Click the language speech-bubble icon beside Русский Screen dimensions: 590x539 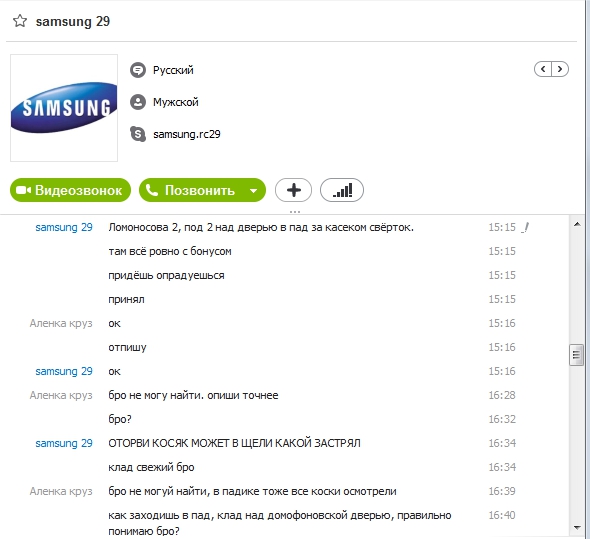138,70
